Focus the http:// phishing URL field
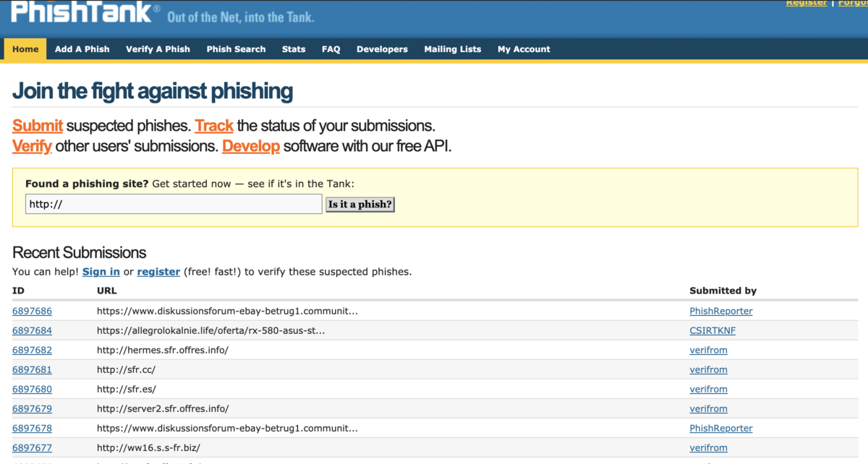This screenshot has height=464, width=868. tap(174, 205)
